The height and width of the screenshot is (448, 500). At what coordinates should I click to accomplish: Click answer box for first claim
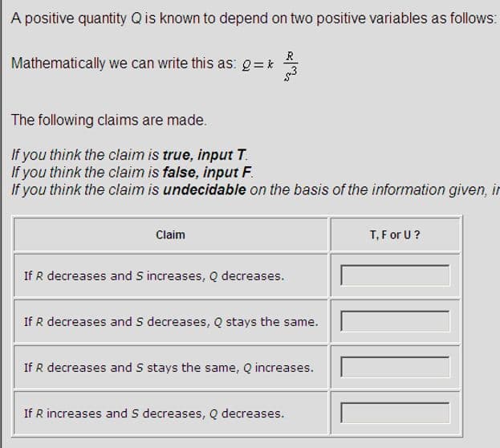point(395,275)
